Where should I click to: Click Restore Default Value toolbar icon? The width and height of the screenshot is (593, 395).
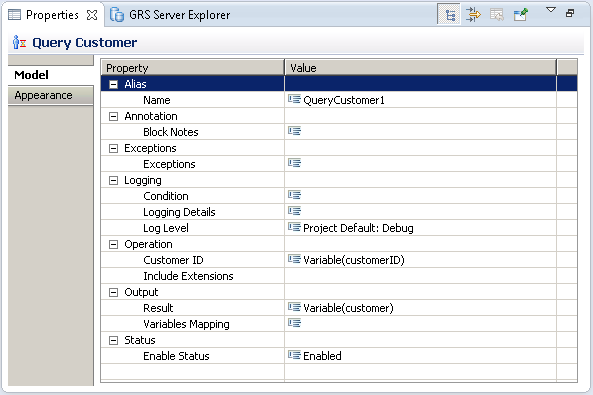497,15
